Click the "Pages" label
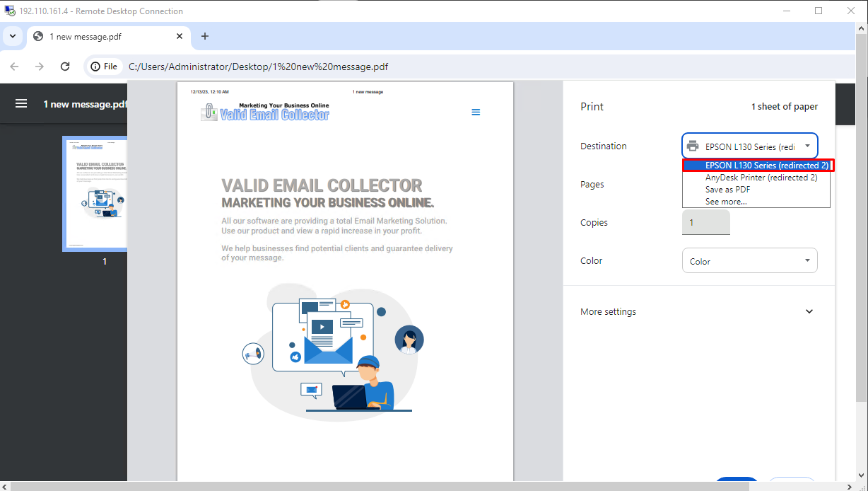The height and width of the screenshot is (491, 868). point(592,185)
